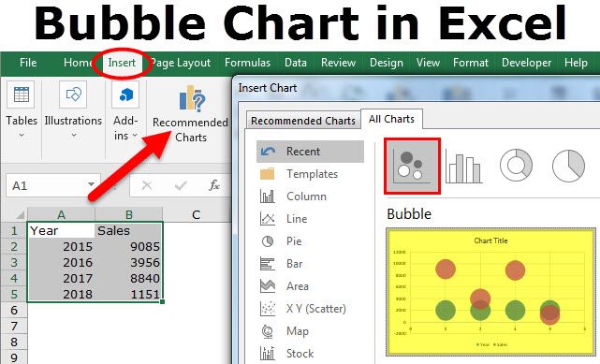This screenshot has height=364, width=600.
Task: Click the Map chart category icon
Action: (268, 331)
